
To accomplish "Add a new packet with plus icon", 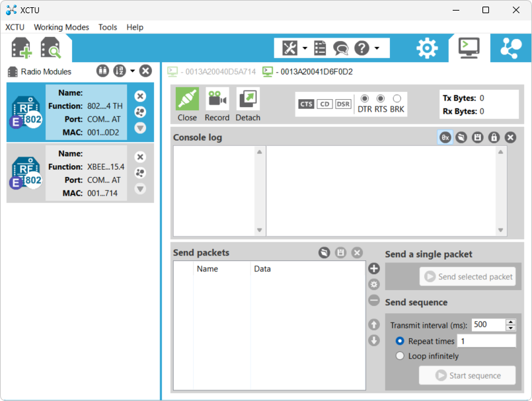I will (x=374, y=269).
